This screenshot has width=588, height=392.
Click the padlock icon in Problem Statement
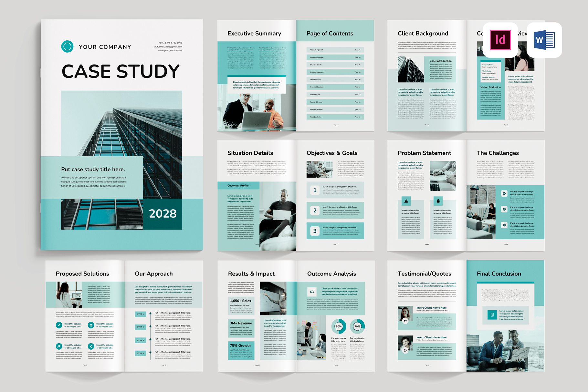pyautogui.click(x=438, y=201)
